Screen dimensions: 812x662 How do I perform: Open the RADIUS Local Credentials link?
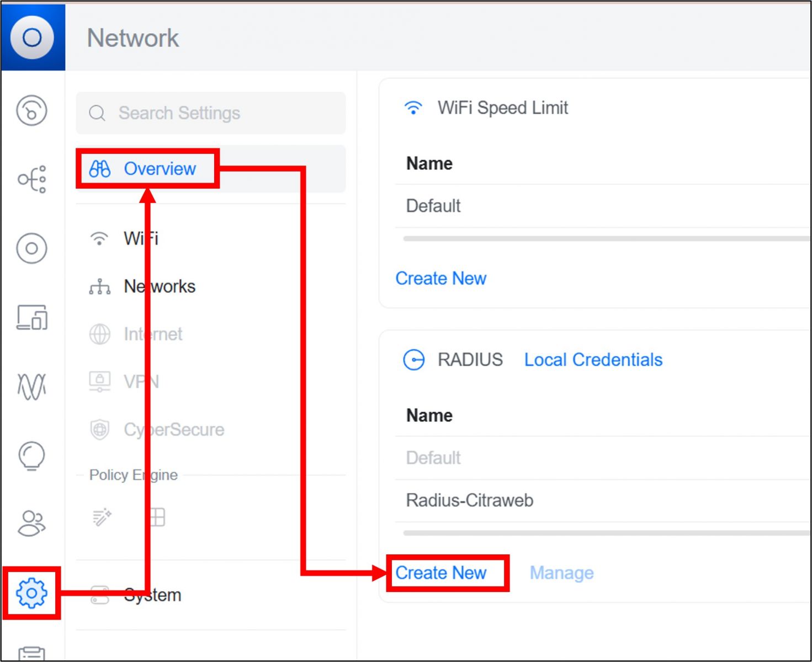click(x=593, y=360)
